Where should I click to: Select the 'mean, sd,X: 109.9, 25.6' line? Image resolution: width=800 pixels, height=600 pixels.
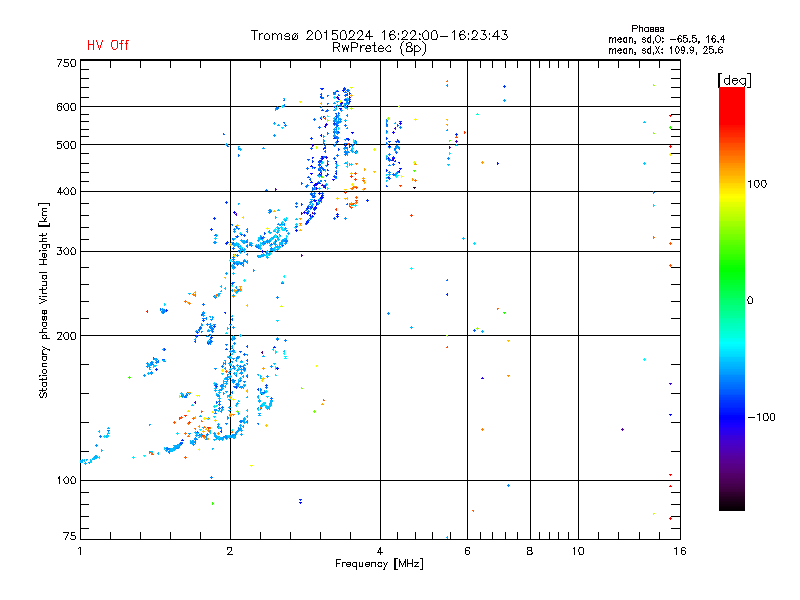(665, 50)
